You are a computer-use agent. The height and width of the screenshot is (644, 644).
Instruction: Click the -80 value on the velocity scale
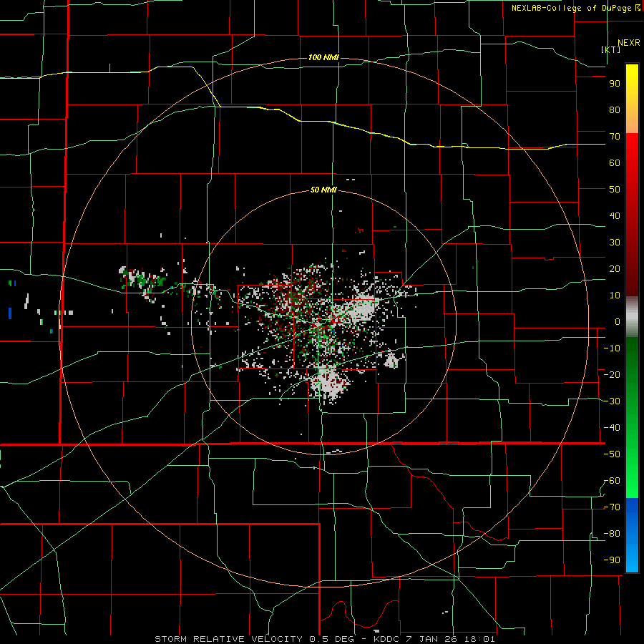point(612,534)
